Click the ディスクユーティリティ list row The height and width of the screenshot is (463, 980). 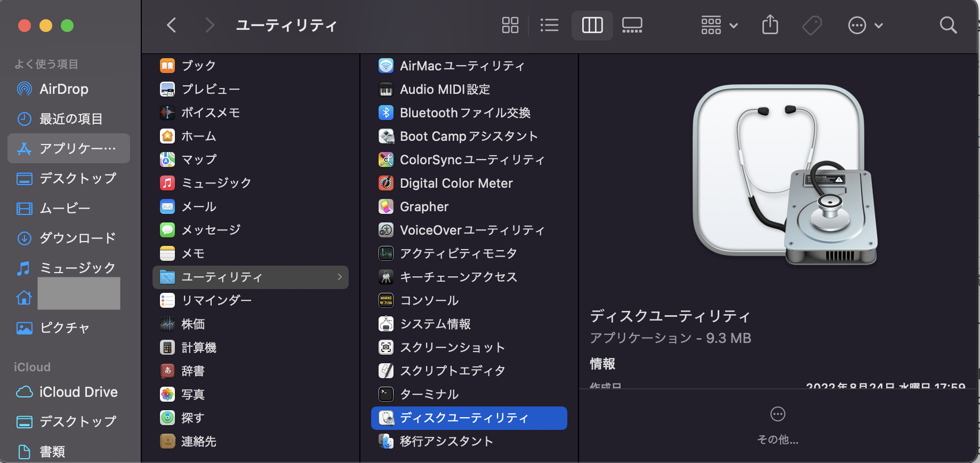[469, 418]
